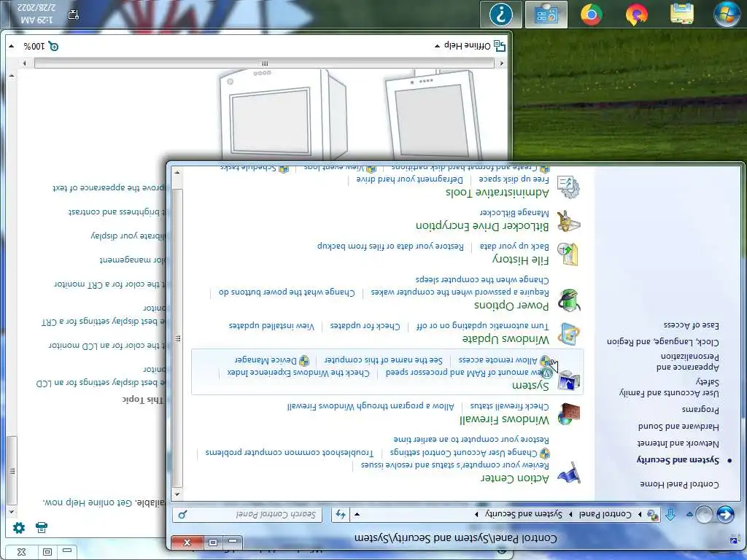Click View installed updates link
Image resolution: width=747 pixels, height=560 pixels.
click(x=271, y=326)
